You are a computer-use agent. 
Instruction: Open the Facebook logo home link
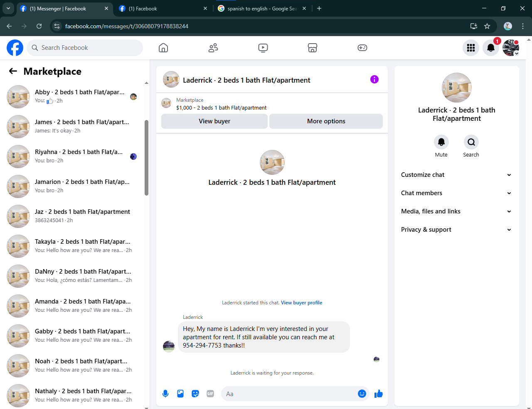(x=15, y=48)
